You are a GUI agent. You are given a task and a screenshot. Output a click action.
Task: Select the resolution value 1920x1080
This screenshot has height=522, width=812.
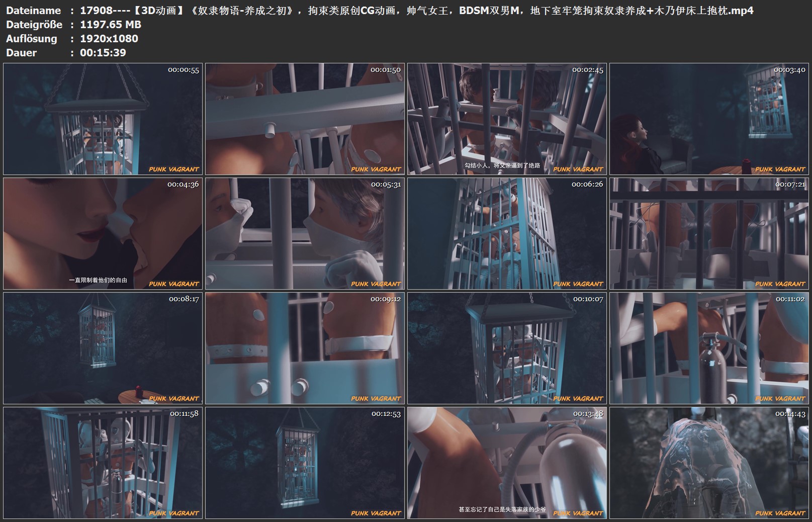pyautogui.click(x=109, y=39)
